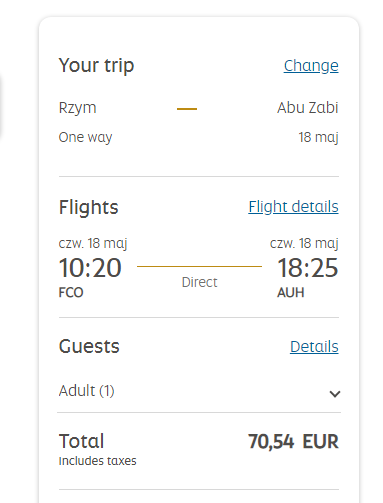Click the 18:25 arrival time

click(308, 268)
